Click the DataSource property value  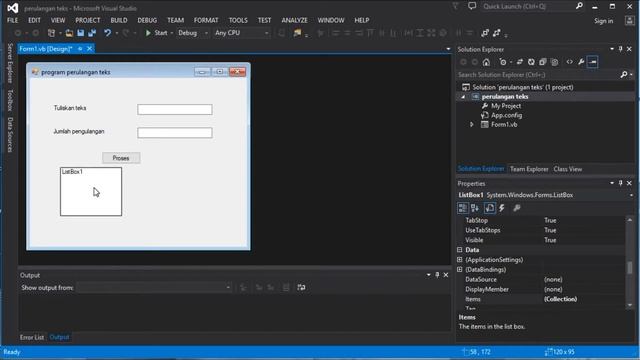coord(553,280)
